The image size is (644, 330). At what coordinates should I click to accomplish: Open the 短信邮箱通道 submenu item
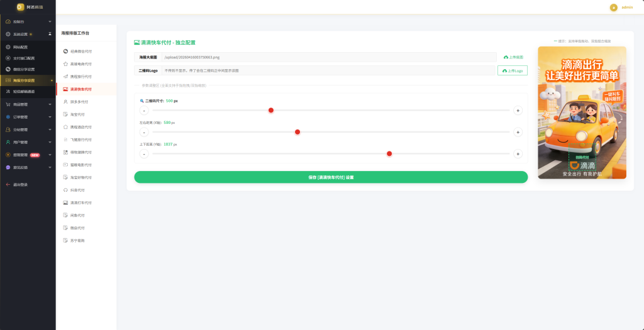(28, 92)
